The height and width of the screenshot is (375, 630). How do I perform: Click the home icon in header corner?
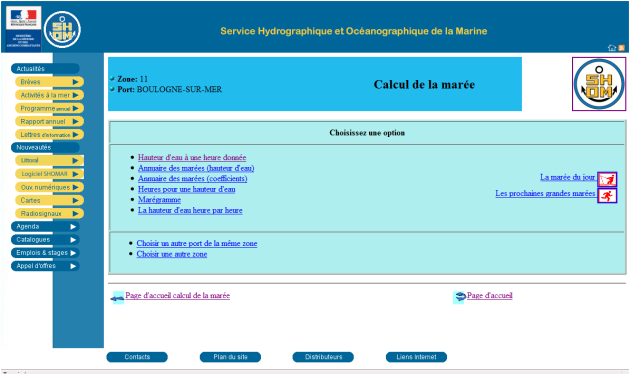[x=612, y=47]
